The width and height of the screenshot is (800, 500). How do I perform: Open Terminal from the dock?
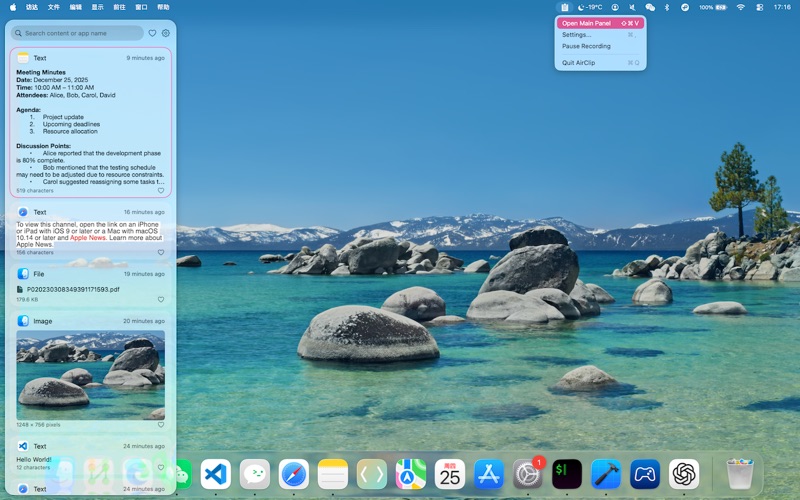(567, 474)
